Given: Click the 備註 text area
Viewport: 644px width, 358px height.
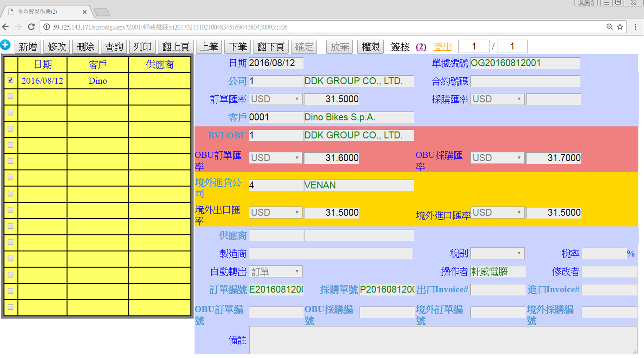Looking at the screenshot, I should [x=443, y=340].
